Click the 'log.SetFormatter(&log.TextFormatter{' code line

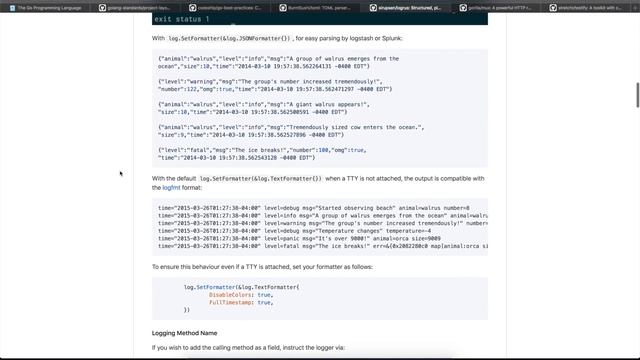click(242, 287)
